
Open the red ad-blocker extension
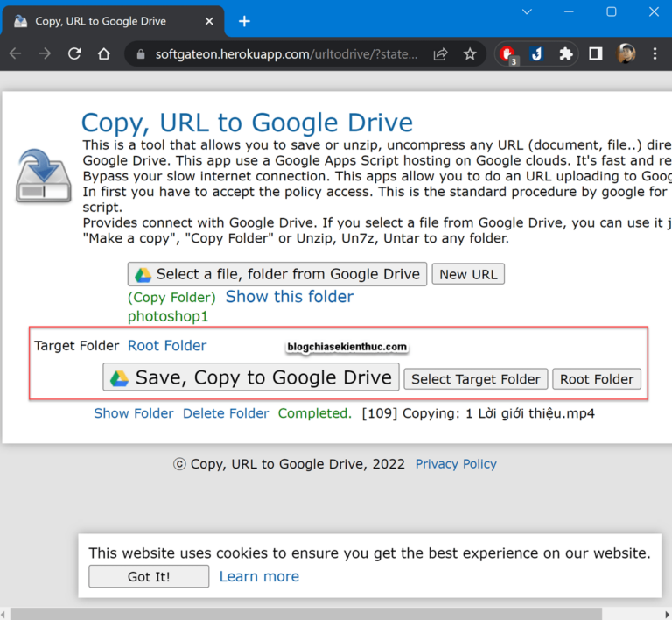[508, 54]
